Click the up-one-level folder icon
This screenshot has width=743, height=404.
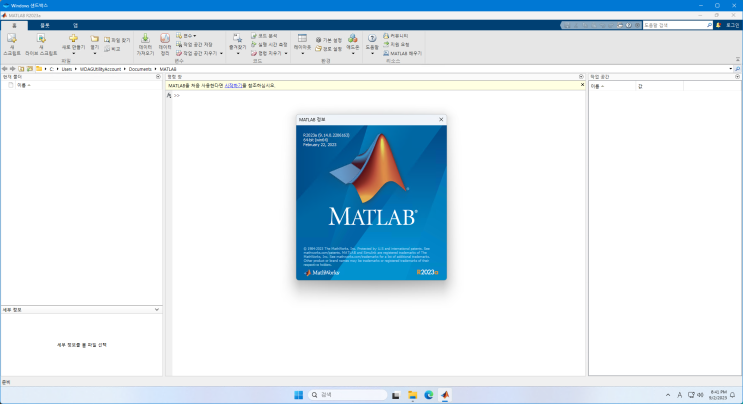(21, 69)
